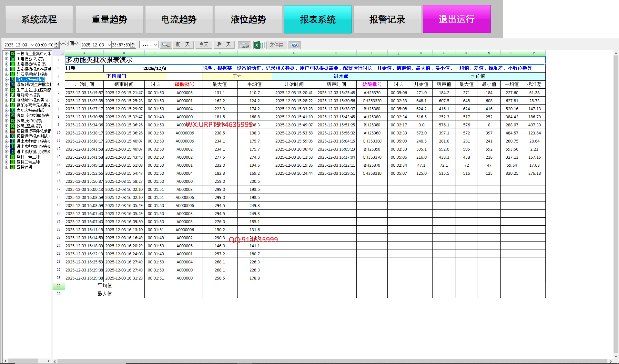Click the printer icon to print report
This screenshot has height=364, width=619.
244,45
